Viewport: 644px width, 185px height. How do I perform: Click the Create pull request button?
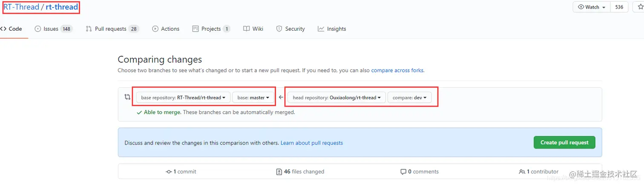(564, 142)
